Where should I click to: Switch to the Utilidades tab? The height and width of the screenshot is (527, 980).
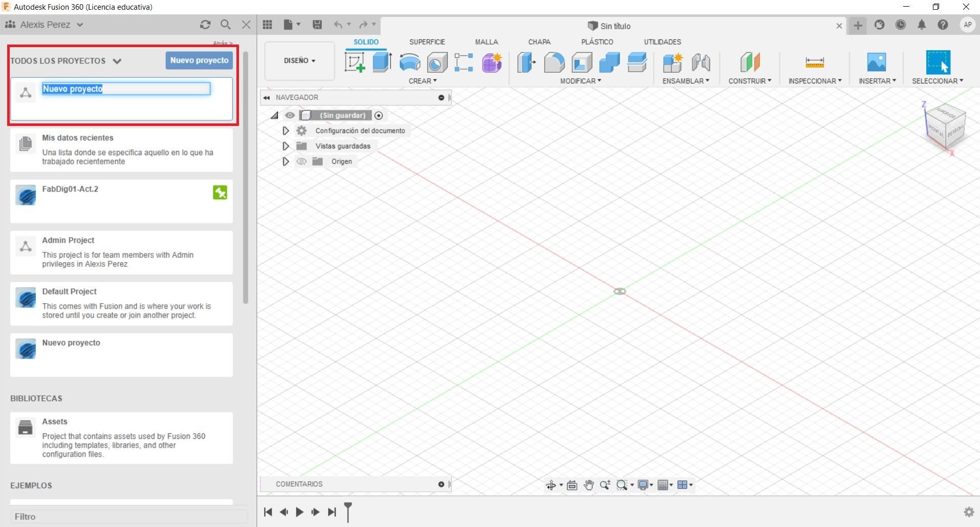click(662, 42)
